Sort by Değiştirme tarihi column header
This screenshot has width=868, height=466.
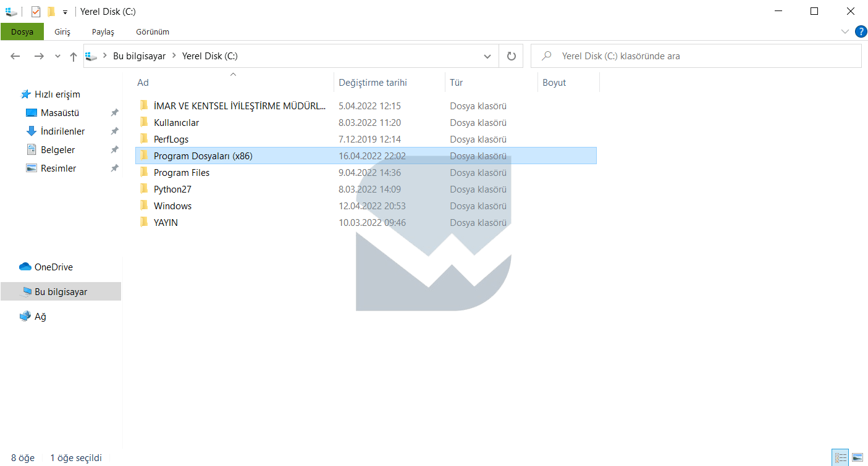(x=373, y=83)
